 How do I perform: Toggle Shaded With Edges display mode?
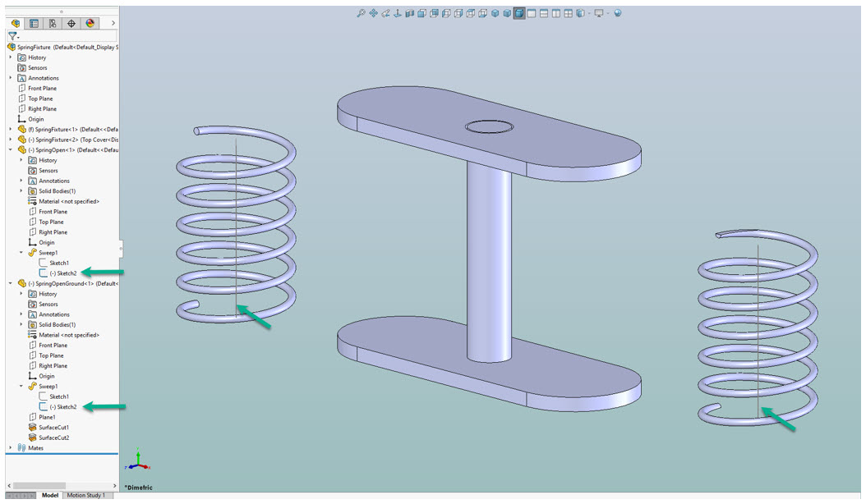pos(519,13)
